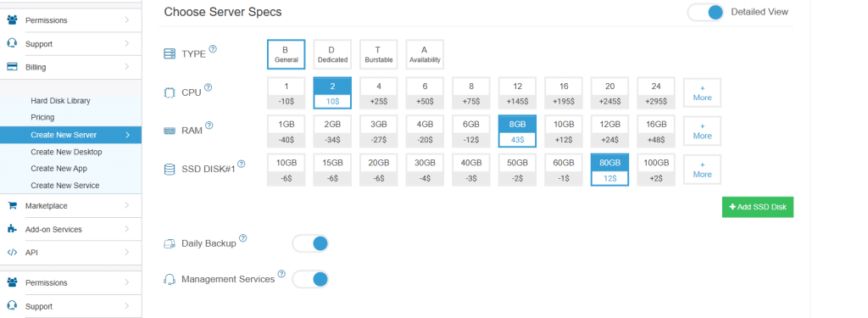Click the help icon next to TYPE
The height and width of the screenshot is (318, 868).
click(x=213, y=48)
